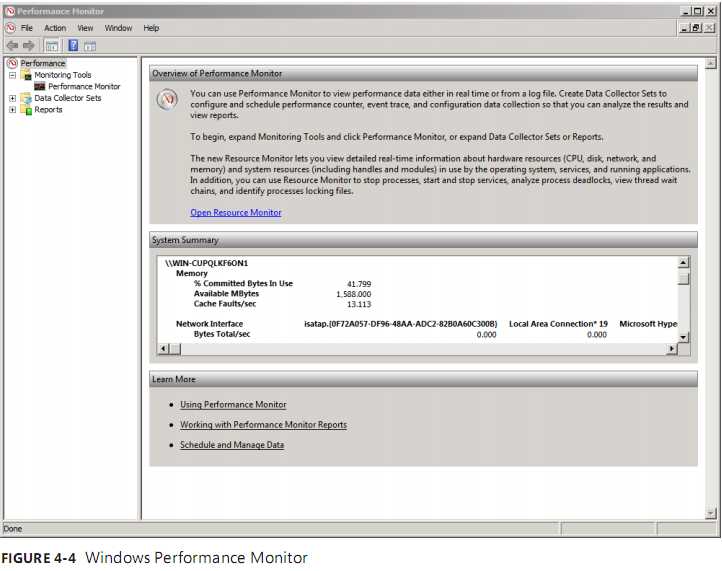The image size is (722, 571).
Task: Click System Summary scroll down arrow
Action: [683, 337]
